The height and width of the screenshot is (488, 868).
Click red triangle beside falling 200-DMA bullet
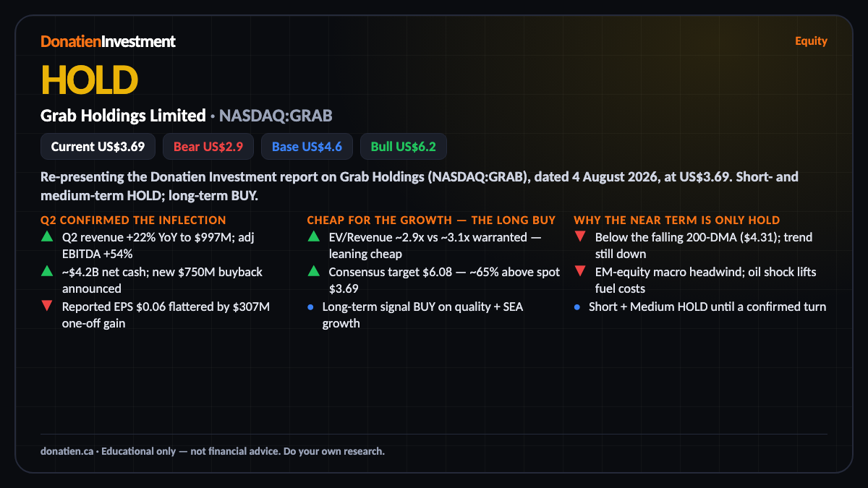click(580, 236)
